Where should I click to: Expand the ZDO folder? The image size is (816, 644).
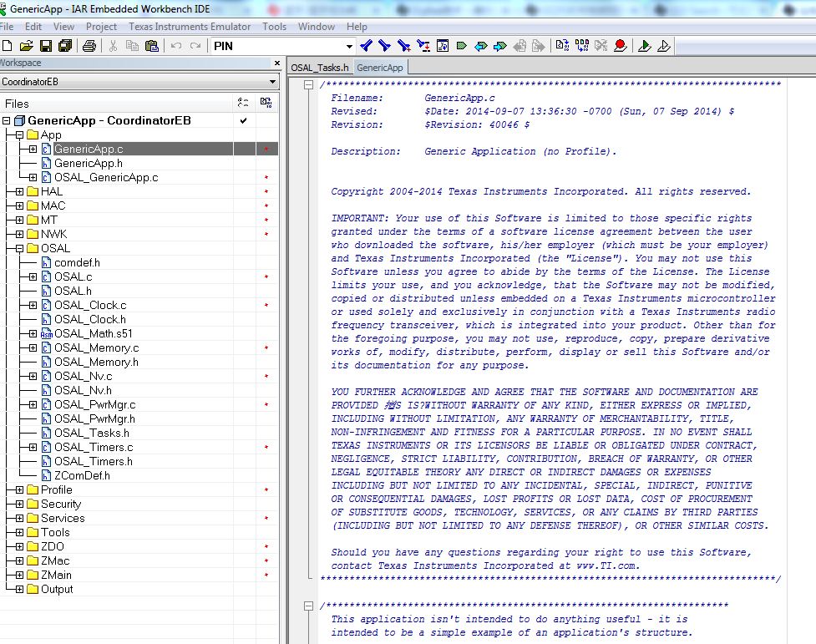click(19, 546)
